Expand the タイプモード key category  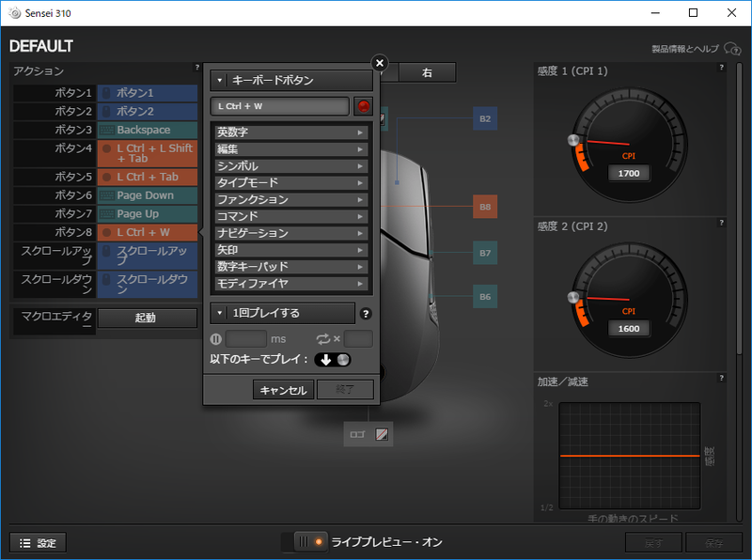(x=291, y=182)
